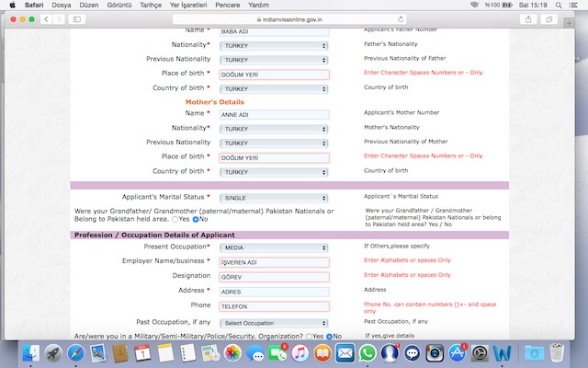The width and height of the screenshot is (588, 368).
Task: Click the Designation field GÖREV
Action: click(274, 277)
